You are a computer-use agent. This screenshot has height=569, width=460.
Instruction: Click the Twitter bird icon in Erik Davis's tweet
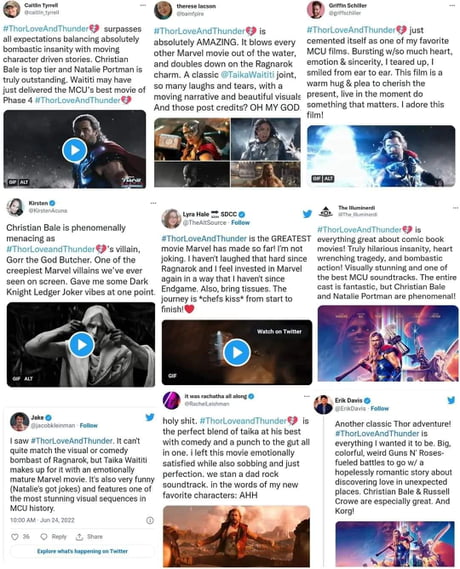(x=451, y=400)
